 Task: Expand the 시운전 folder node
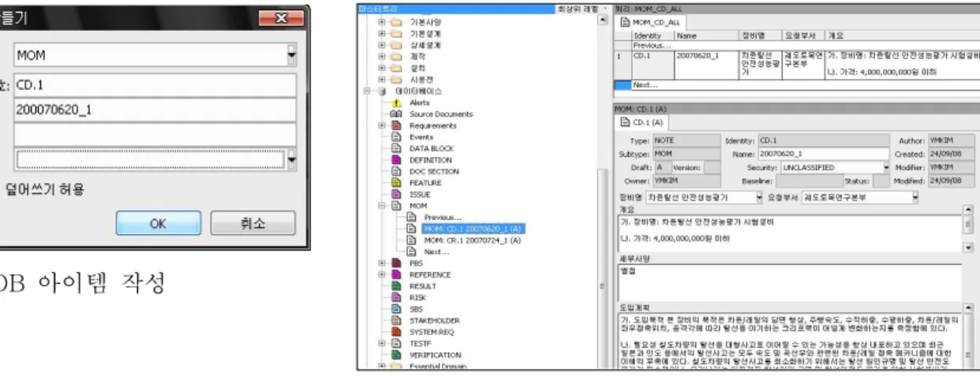point(383,80)
